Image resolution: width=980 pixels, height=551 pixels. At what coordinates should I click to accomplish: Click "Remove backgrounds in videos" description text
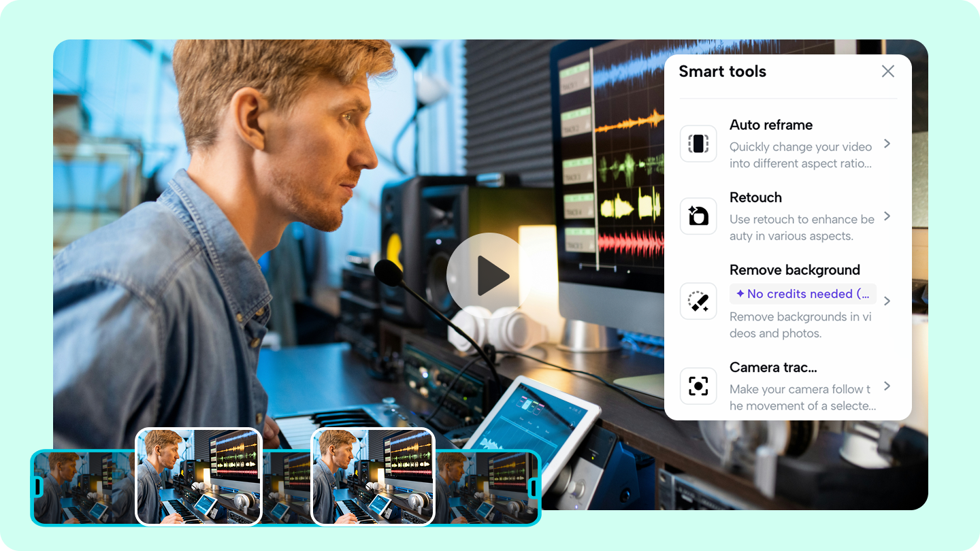point(800,325)
